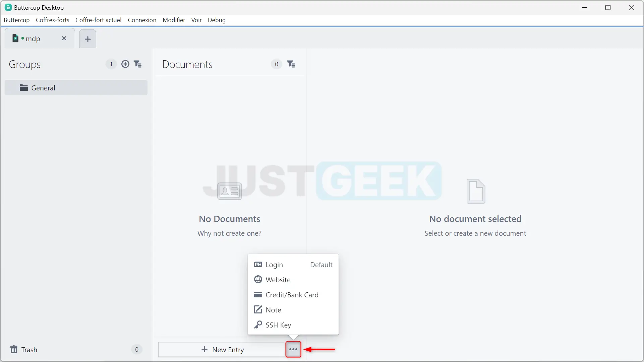Click the No Documents heading
This screenshot has height=362, width=644.
[x=230, y=219]
